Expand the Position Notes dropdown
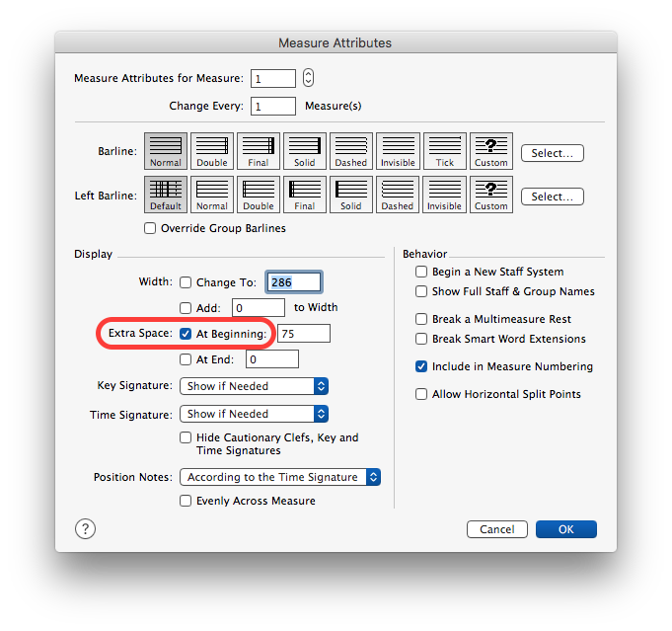This screenshot has width=672, height=631. pos(280,477)
